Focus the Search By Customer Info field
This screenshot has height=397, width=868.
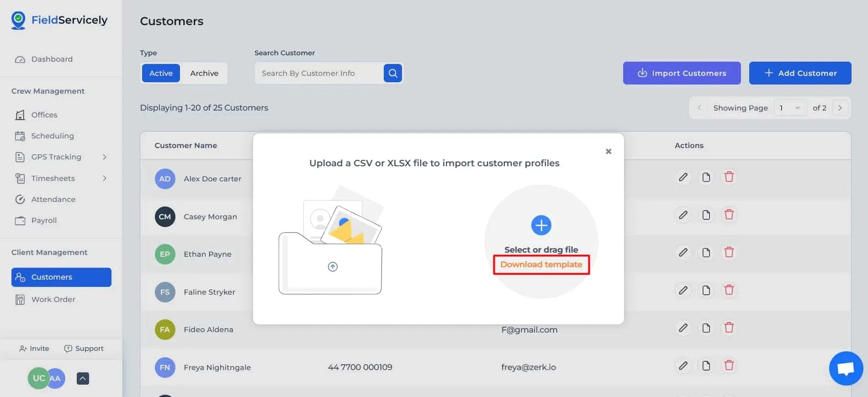320,73
